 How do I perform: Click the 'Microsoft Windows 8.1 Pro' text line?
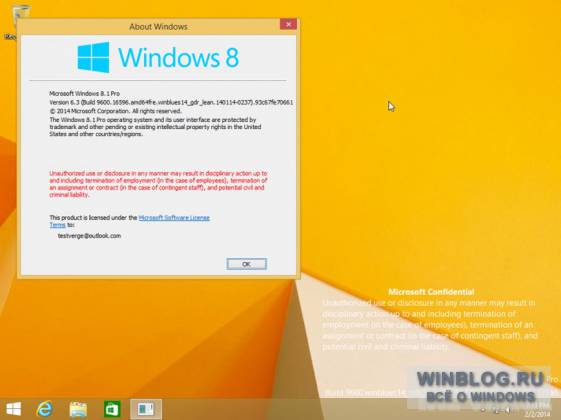(x=84, y=93)
